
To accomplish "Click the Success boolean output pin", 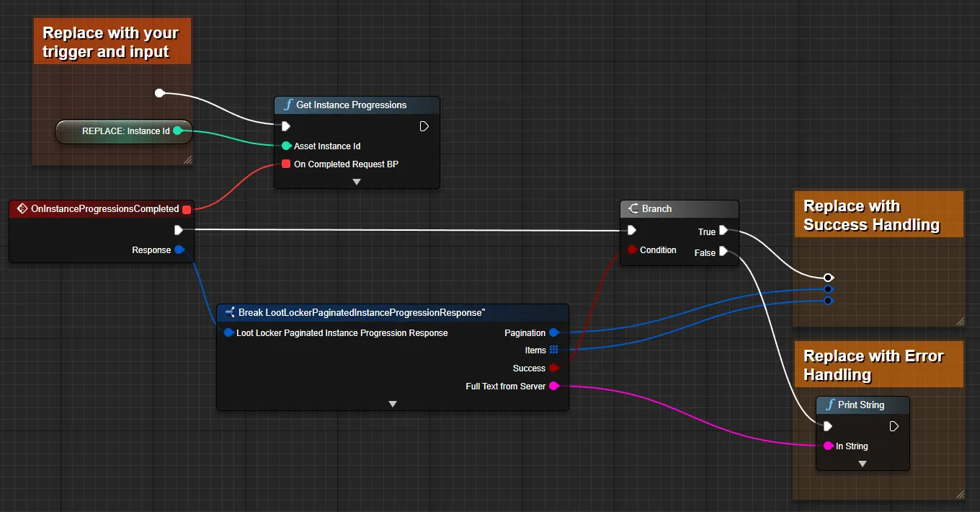I will click(x=553, y=368).
